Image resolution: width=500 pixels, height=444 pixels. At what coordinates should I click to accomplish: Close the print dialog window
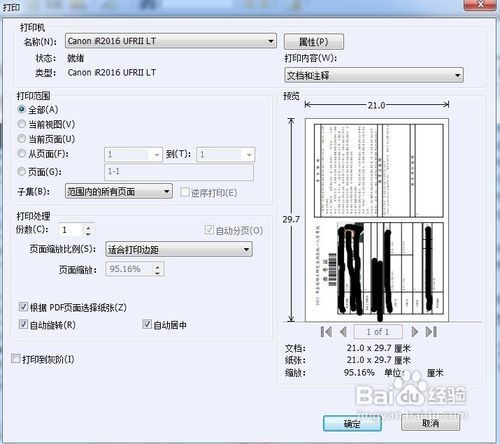coord(480,5)
